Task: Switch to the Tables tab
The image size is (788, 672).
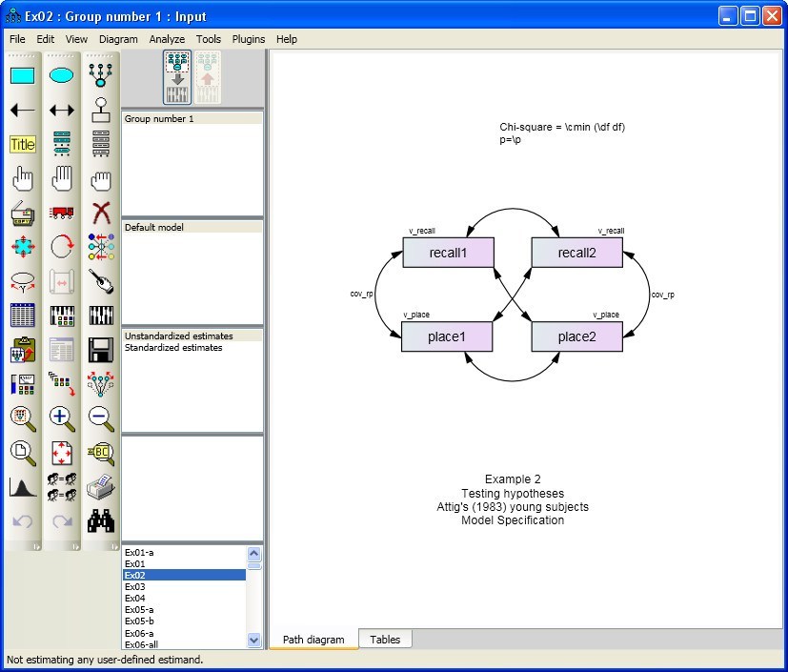Action: pos(385,640)
